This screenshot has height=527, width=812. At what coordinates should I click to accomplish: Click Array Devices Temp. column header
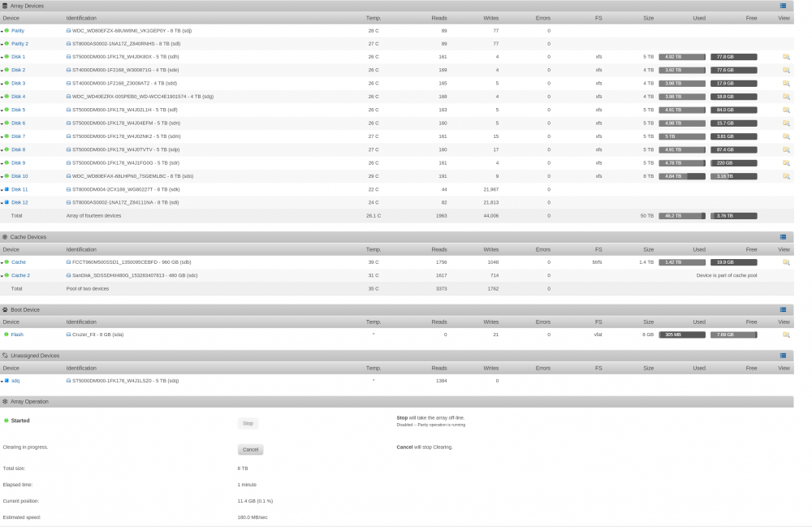point(374,18)
